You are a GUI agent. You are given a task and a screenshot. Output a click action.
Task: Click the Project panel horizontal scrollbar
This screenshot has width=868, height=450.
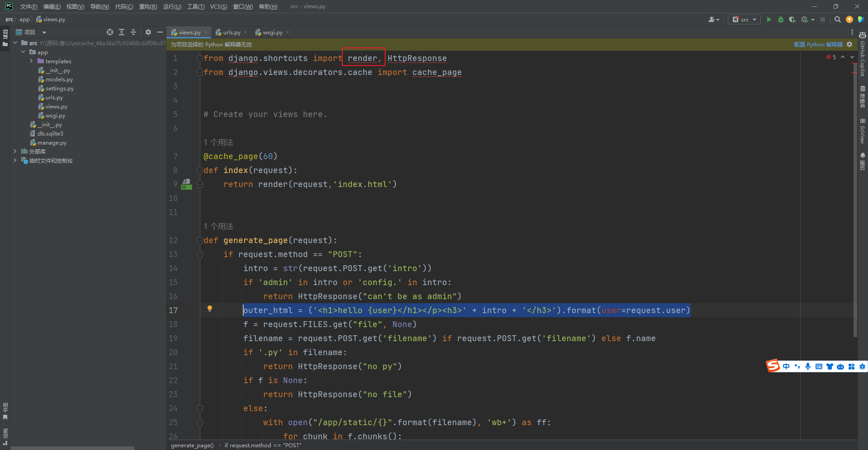[72, 448]
